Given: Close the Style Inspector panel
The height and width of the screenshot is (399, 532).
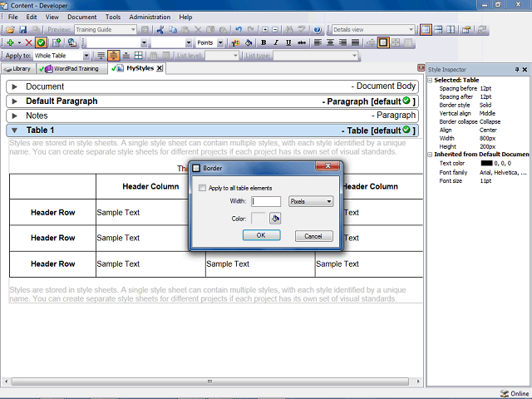Looking at the screenshot, I should [525, 70].
